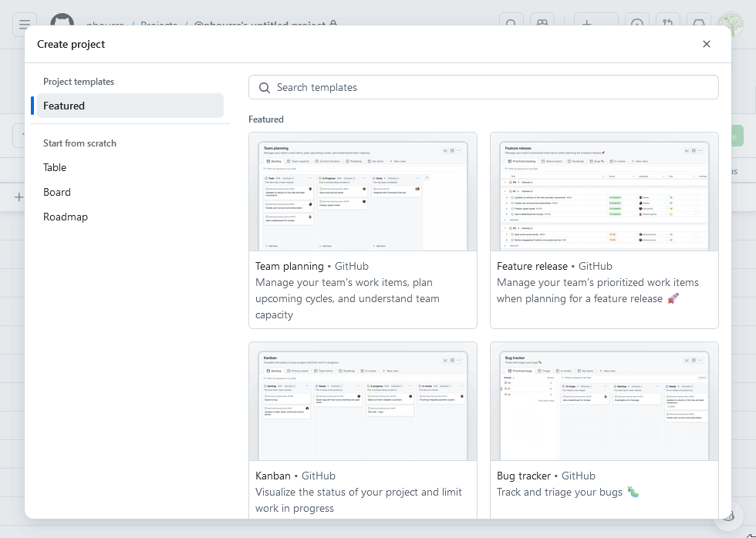
Task: Click the Kanban description about work in progress
Action: point(358,500)
